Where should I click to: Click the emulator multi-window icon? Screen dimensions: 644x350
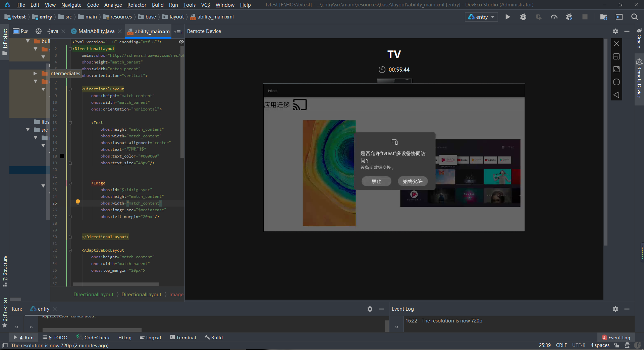tap(616, 56)
